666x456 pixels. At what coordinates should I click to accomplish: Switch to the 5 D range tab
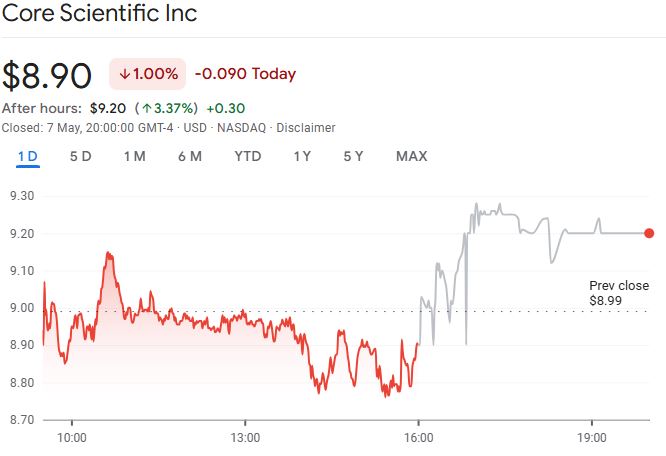81,156
